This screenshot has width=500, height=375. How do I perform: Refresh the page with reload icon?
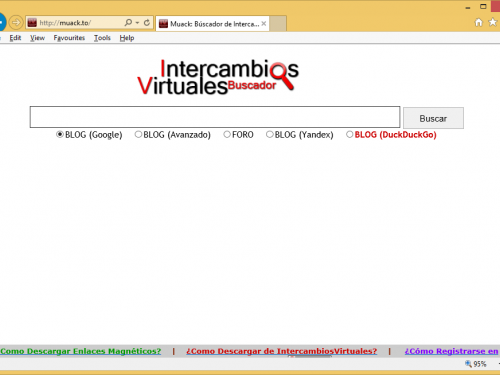pyautogui.click(x=147, y=23)
